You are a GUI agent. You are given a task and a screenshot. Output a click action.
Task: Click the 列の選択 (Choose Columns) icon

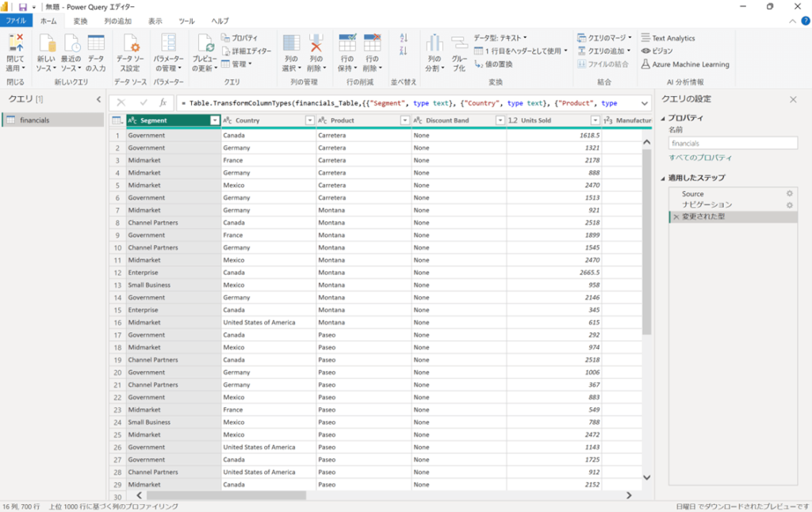pos(291,44)
